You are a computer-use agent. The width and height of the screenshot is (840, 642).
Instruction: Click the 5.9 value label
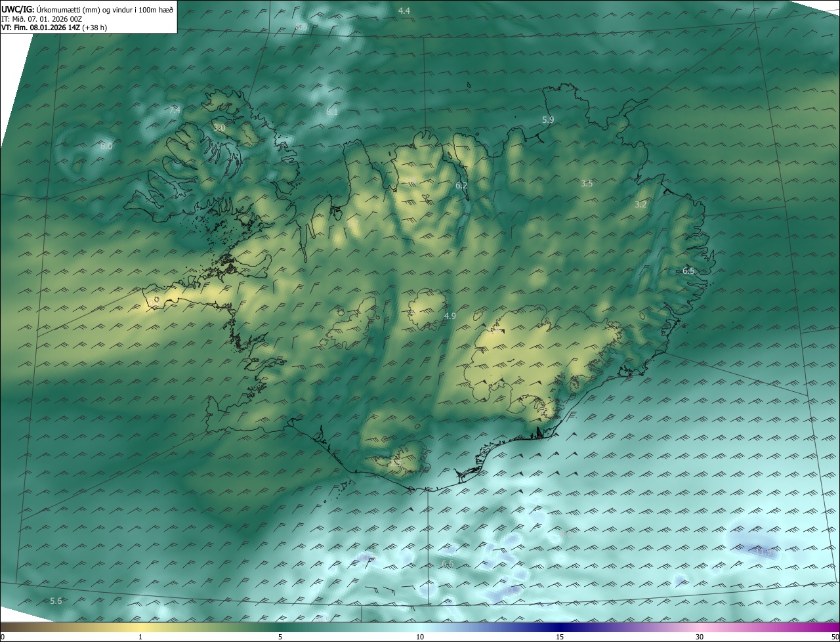click(548, 119)
